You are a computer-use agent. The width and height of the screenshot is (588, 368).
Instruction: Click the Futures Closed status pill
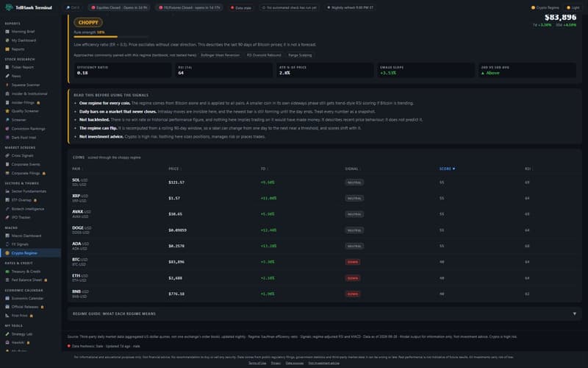click(190, 7)
